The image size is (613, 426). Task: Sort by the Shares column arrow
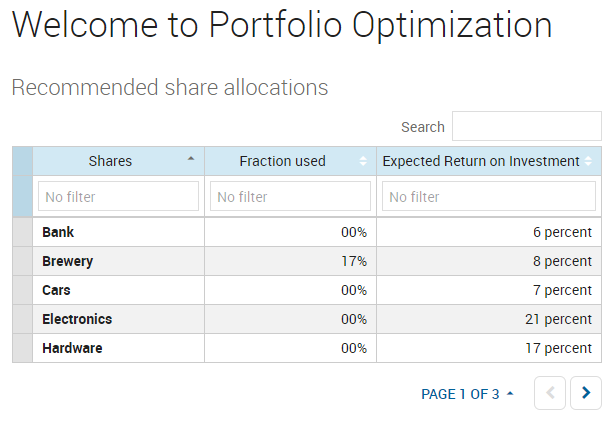(x=191, y=160)
